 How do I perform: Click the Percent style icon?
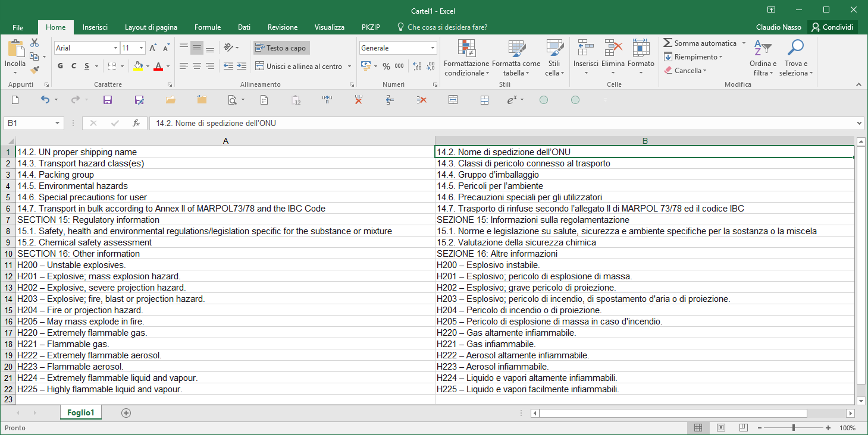(x=386, y=66)
